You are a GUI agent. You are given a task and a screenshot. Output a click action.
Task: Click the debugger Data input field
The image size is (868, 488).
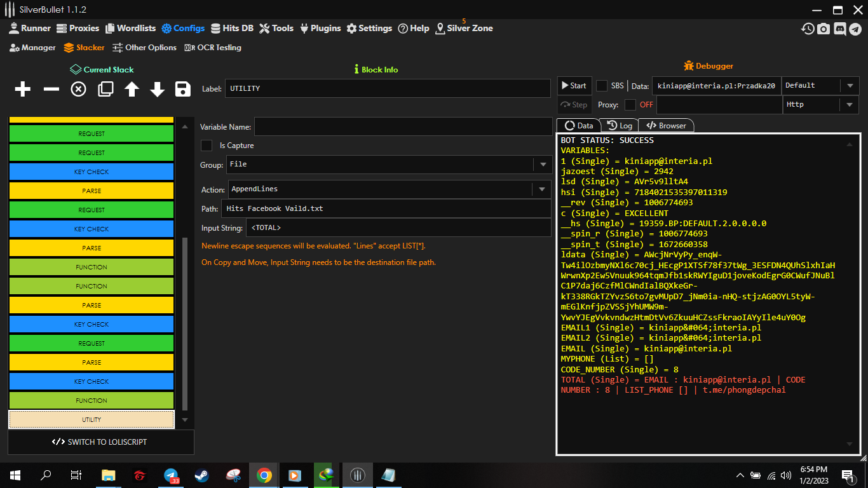[716, 86]
